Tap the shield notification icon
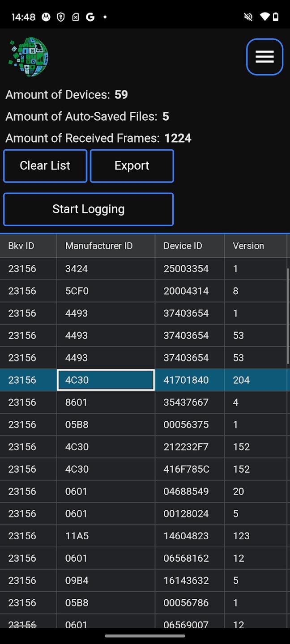 pos(61,17)
